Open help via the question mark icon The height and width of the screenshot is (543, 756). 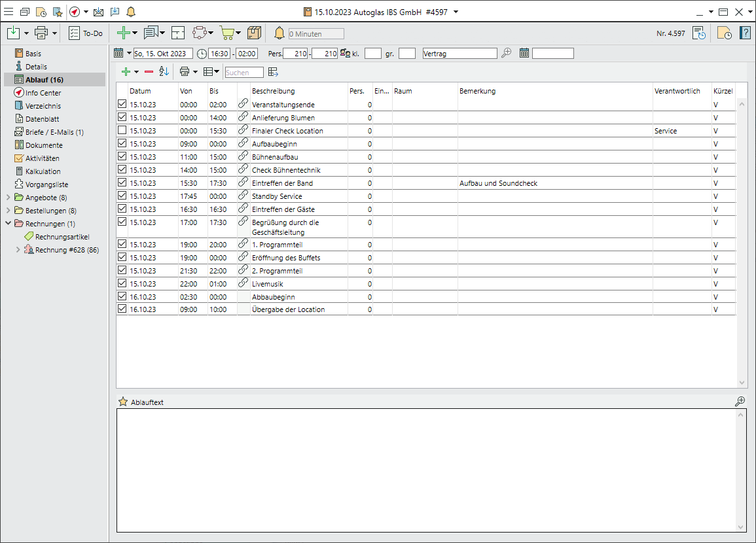[745, 33]
